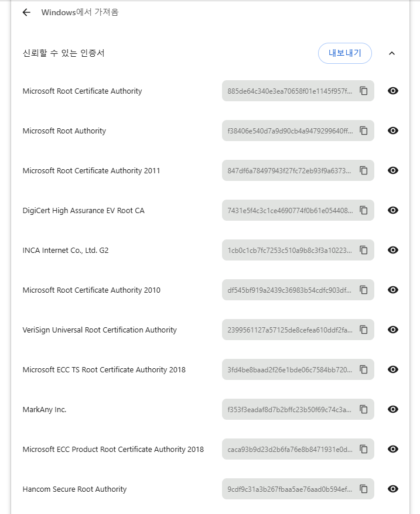Click Microsoft ECC TS Root Certificate Authority 2018
The width and height of the screenshot is (420, 514).
[104, 370]
